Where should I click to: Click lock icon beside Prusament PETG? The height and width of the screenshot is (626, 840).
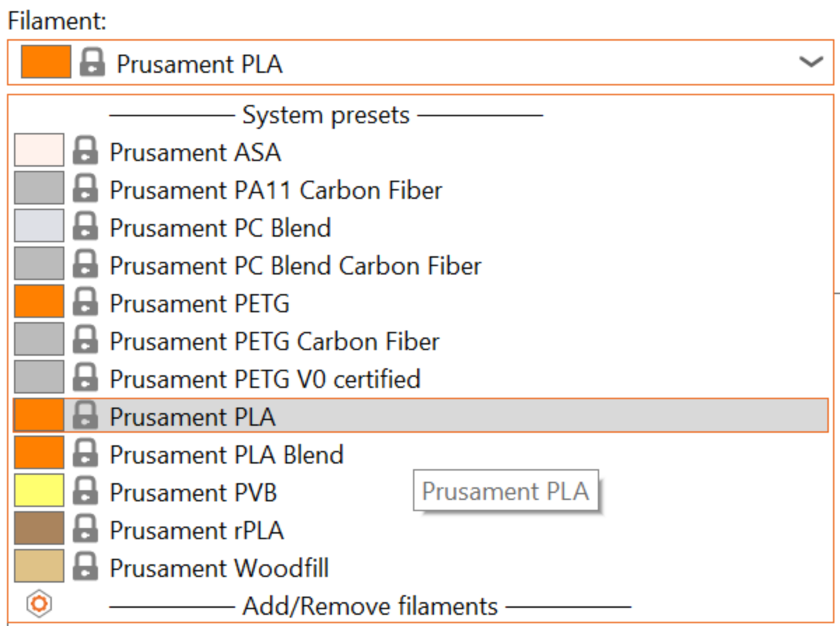(85, 303)
